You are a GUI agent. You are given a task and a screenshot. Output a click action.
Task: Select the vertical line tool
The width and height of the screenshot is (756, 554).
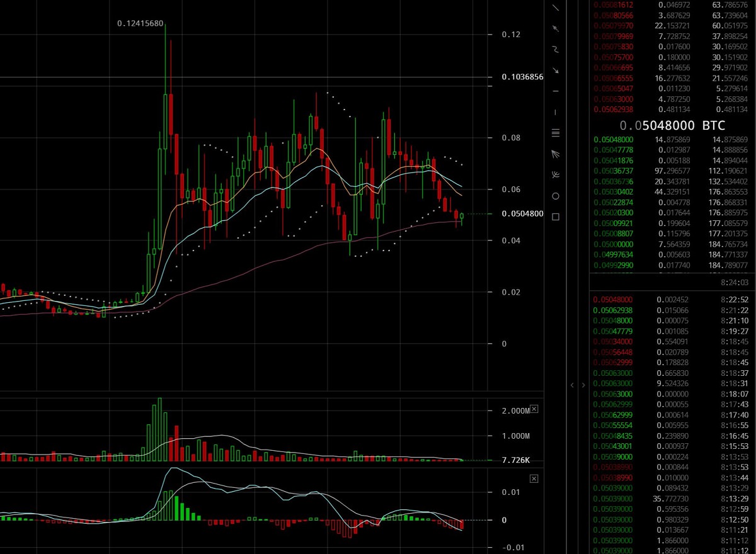click(556, 112)
